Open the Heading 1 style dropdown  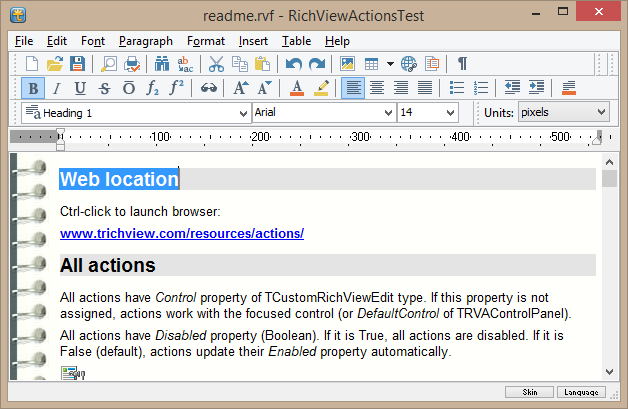244,113
